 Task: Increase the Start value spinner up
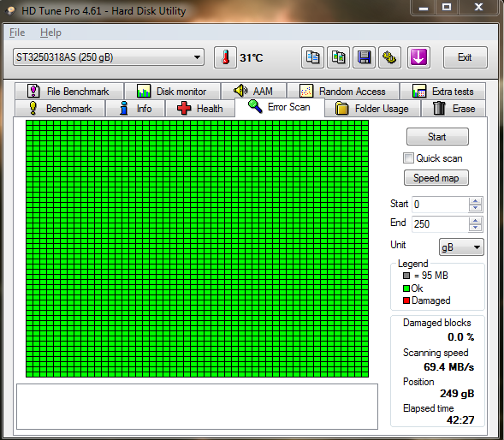[475, 200]
